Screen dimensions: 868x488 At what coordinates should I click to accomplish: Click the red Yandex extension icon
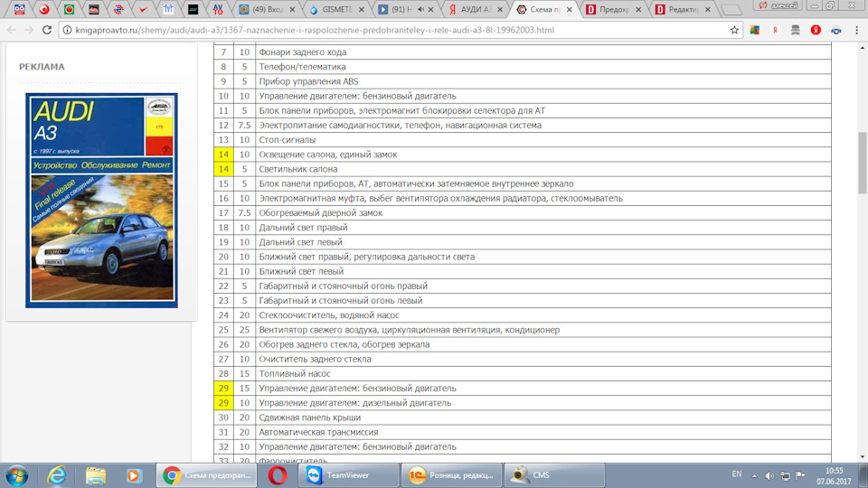[x=816, y=31]
